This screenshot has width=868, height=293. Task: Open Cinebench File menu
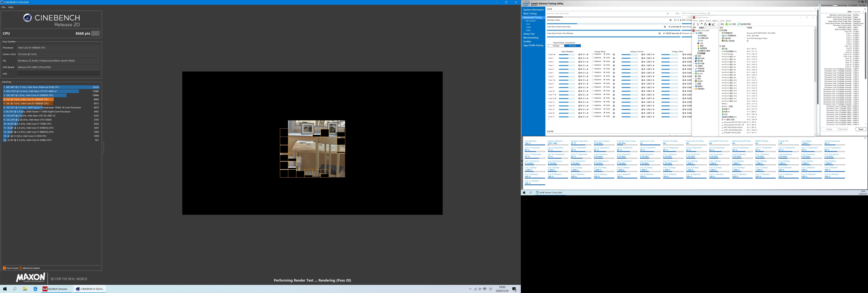coord(3,7)
